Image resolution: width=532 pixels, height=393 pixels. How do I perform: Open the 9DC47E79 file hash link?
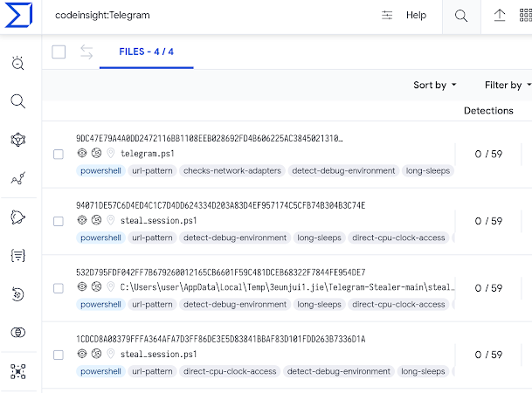coord(210,139)
